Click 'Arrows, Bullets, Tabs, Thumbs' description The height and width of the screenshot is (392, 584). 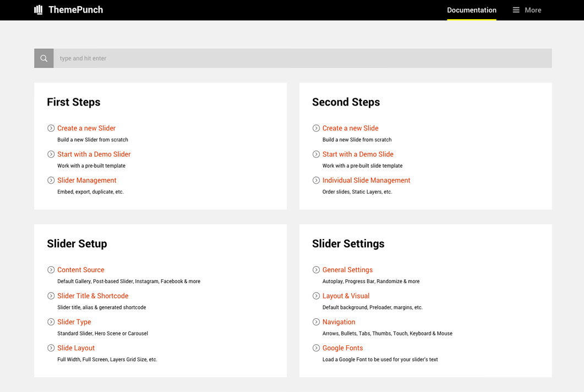tap(387, 334)
